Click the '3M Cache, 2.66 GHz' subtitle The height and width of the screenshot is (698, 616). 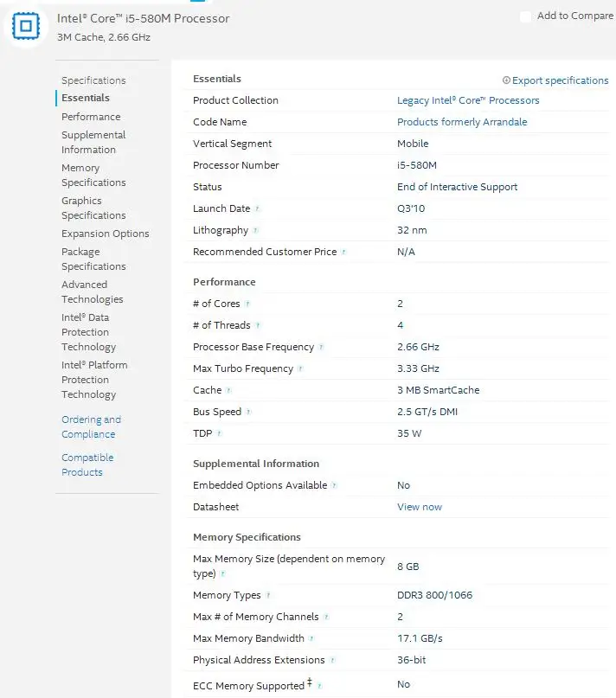(104, 37)
